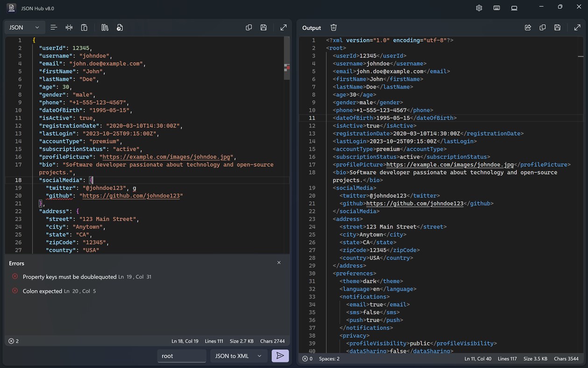The width and height of the screenshot is (588, 368).
Task: Click the 'Spaces: 2' status bar entry
Action: pos(329,359)
